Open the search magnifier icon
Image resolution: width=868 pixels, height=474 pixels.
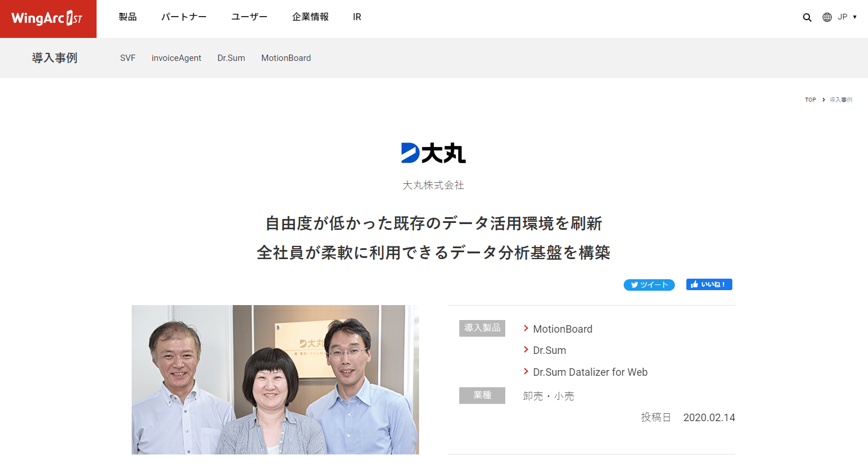[807, 17]
